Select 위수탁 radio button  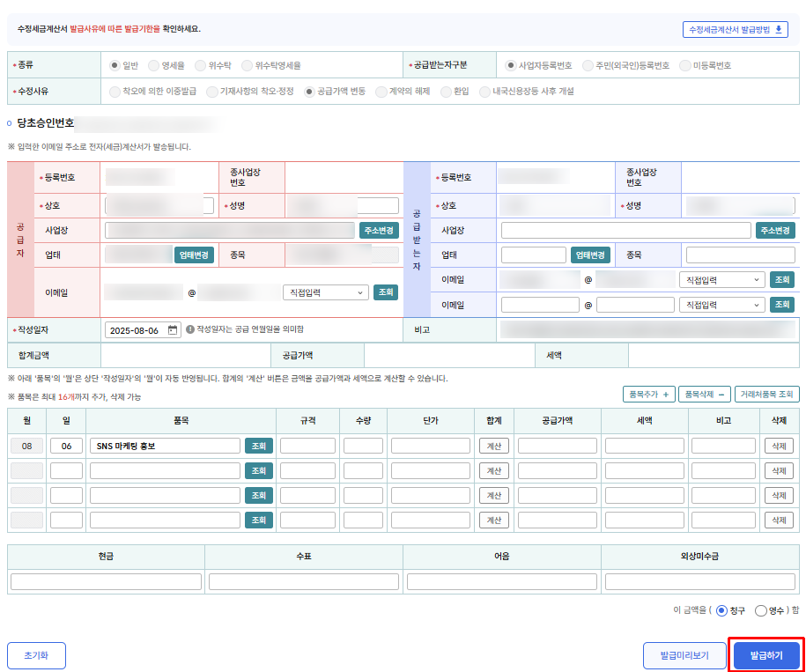[201, 65]
